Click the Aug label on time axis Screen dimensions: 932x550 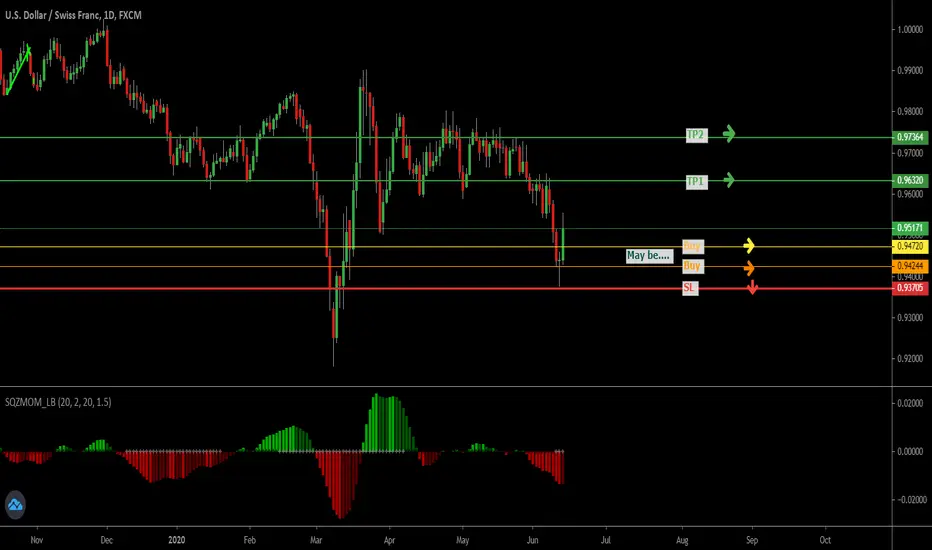point(682,540)
